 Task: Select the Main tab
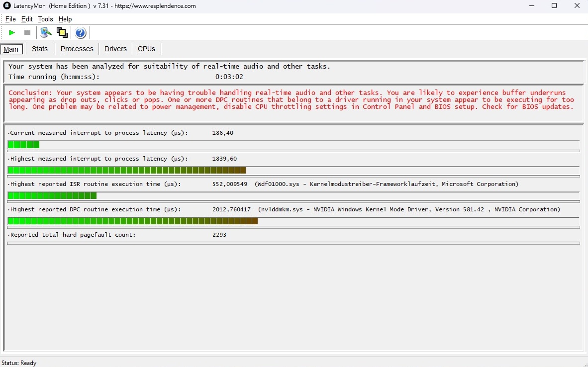(11, 49)
